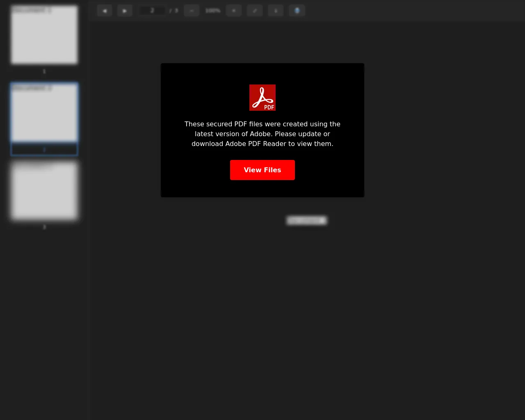Zoom out with the minus button
This screenshot has width=525, height=420.
(192, 11)
